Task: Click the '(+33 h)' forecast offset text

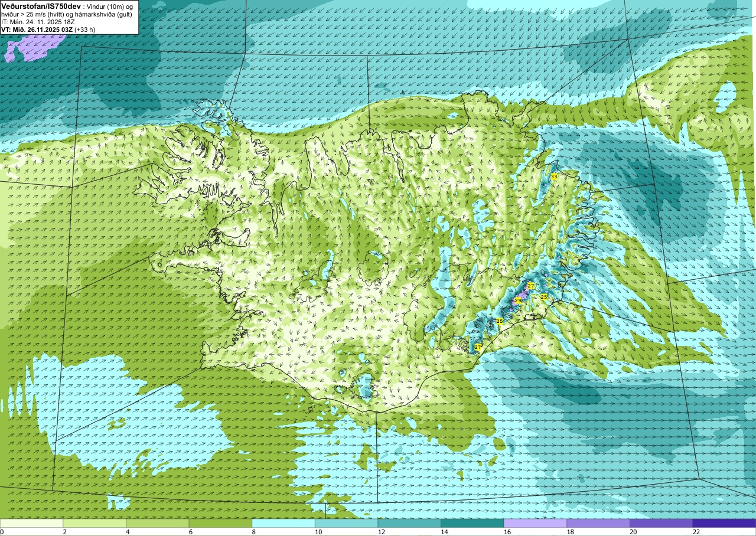Action: coord(86,30)
